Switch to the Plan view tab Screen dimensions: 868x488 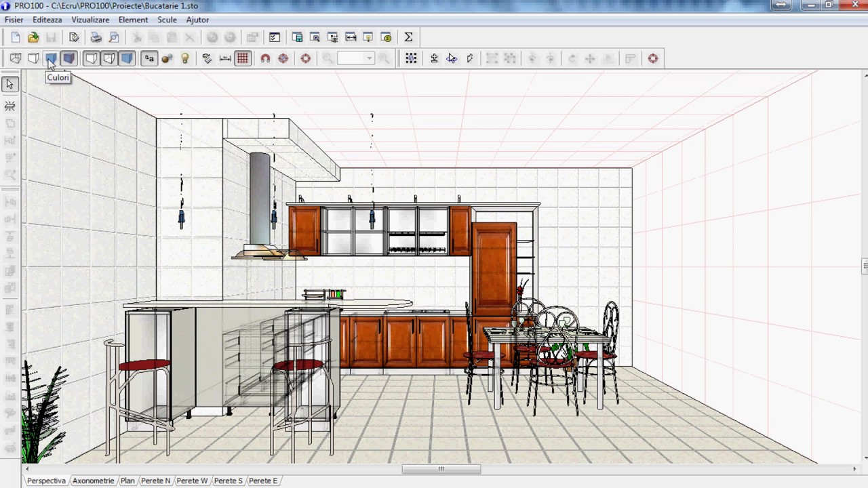(127, 481)
